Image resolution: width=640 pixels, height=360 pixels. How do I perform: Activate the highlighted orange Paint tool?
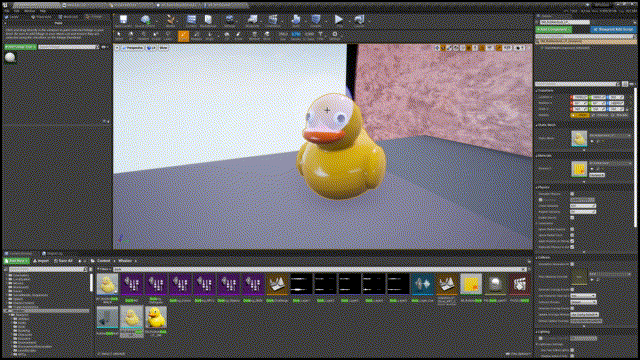183,36
